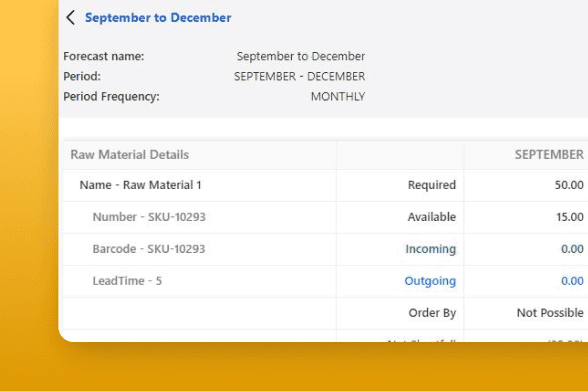Click the Required row label
The image size is (588, 392).
(x=432, y=185)
